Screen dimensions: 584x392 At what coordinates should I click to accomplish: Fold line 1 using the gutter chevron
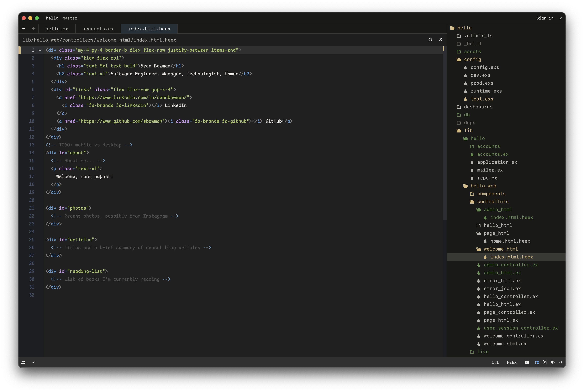click(40, 50)
